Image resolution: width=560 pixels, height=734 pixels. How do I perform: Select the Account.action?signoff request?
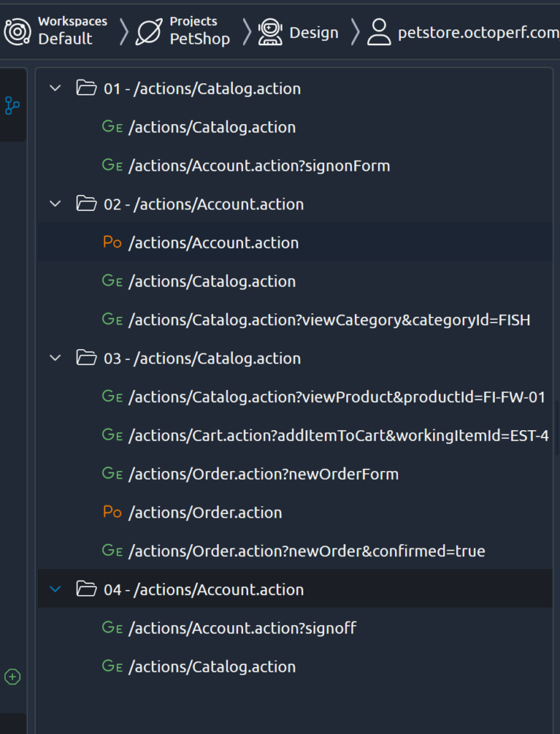pos(242,628)
